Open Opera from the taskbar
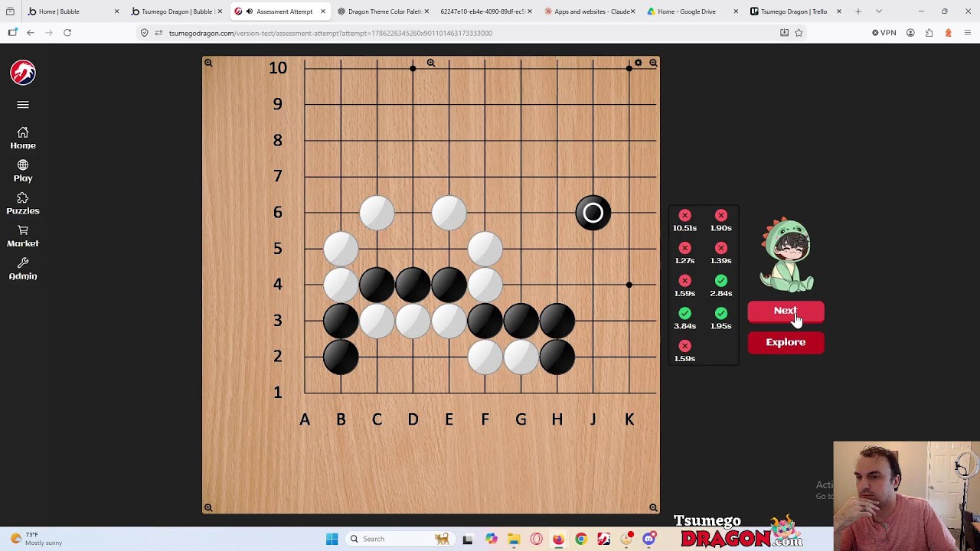The width and height of the screenshot is (980, 551). tap(536, 539)
